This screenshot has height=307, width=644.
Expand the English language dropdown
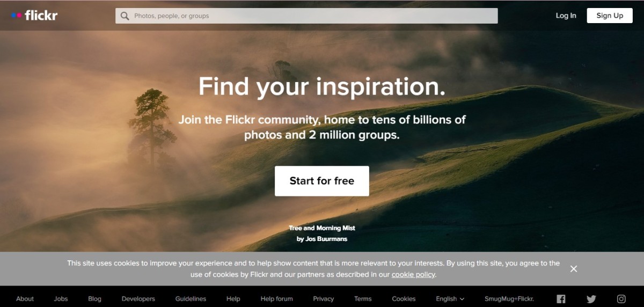click(x=450, y=299)
